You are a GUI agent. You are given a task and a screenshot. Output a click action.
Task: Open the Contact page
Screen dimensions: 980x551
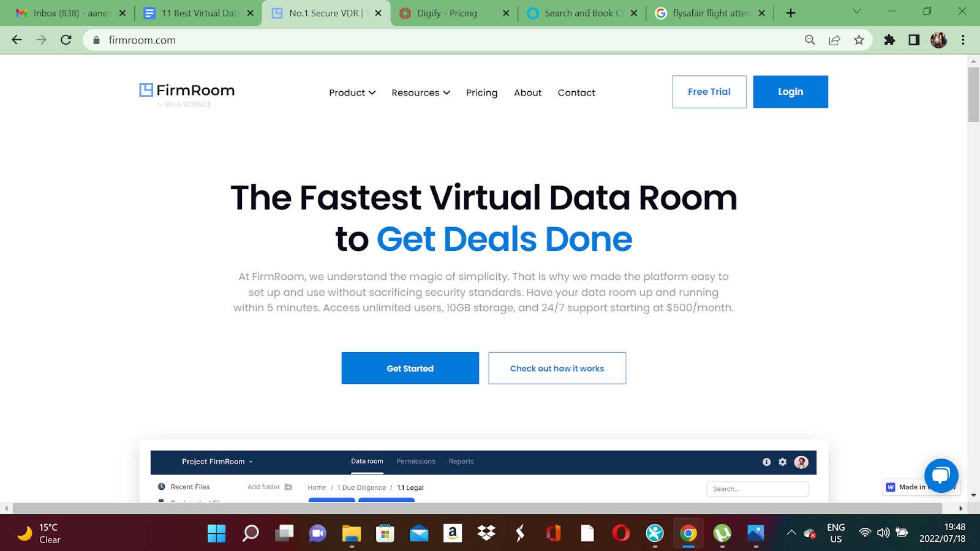(576, 92)
